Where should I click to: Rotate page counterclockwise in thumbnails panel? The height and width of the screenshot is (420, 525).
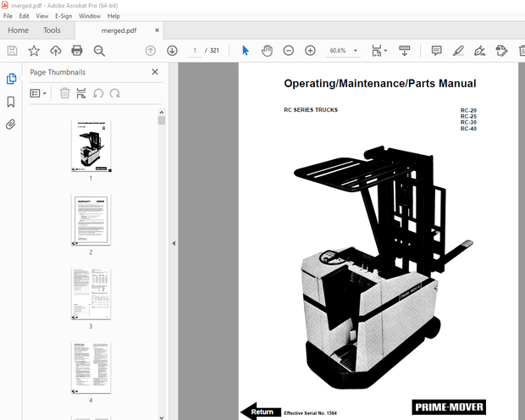pyautogui.click(x=98, y=93)
